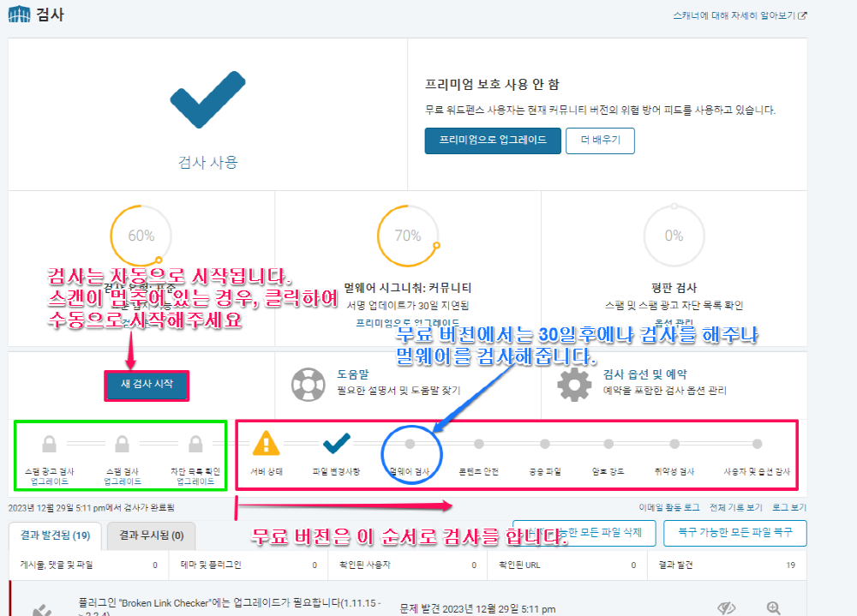Switch to the 결과 발견됨 (19) tab
The image size is (857, 616).
click(55, 535)
